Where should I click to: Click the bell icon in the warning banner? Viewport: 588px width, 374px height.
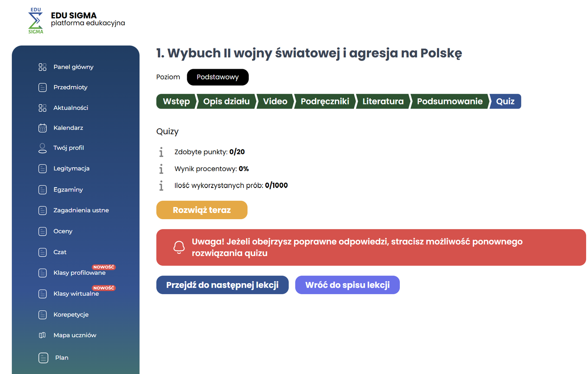(x=179, y=247)
